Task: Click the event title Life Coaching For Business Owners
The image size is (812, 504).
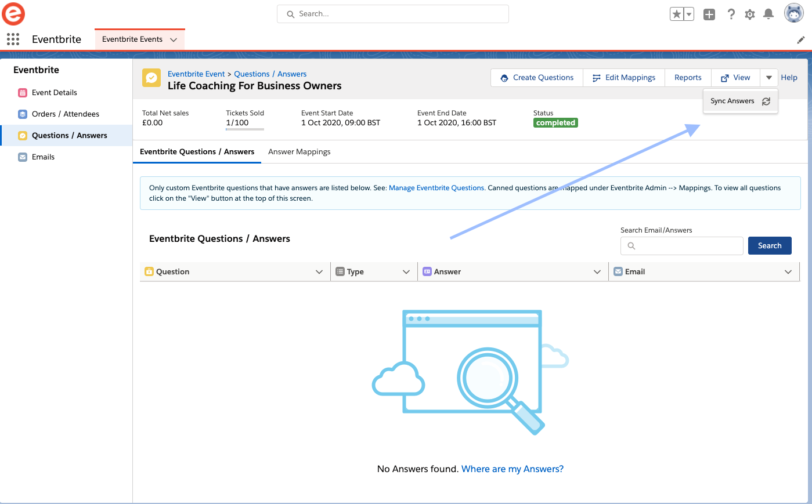Action: [255, 86]
